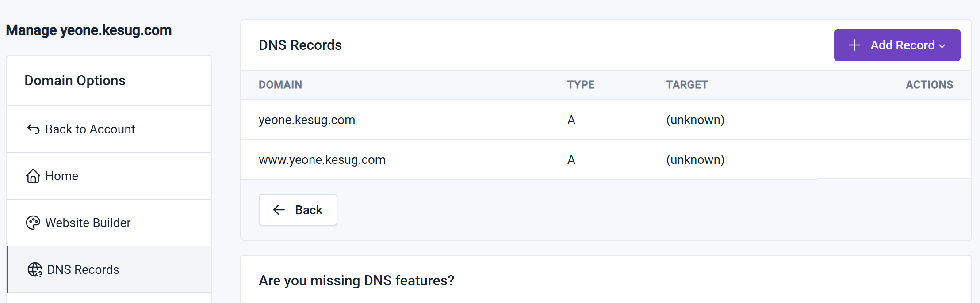Screen dimensions: 980x303
Task: Select the www.yeone.kesug.com domain row
Action: (322, 159)
